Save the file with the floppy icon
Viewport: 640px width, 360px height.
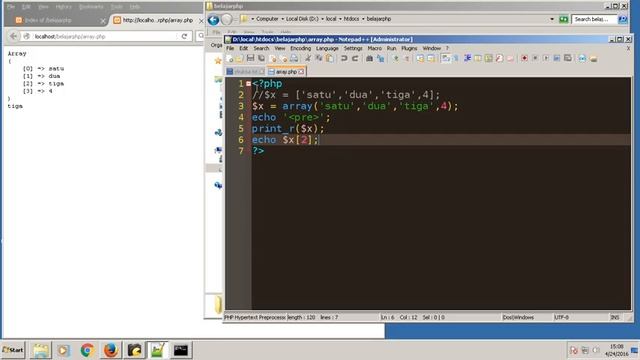[x=250, y=58]
